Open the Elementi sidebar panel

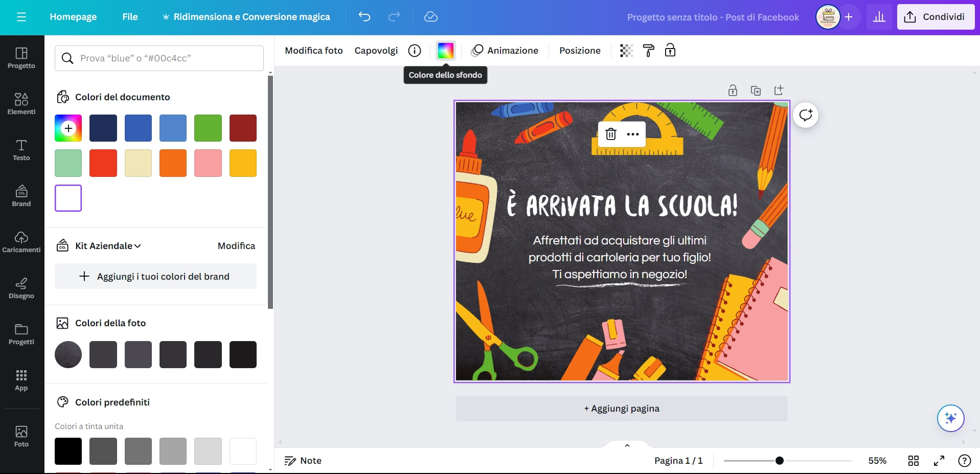tap(21, 104)
